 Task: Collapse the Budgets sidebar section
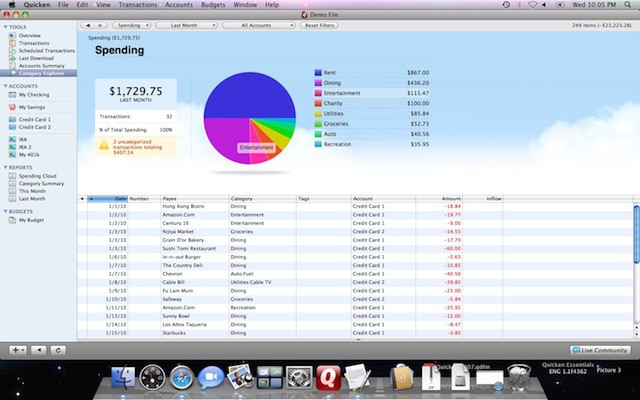pyautogui.click(x=5, y=211)
